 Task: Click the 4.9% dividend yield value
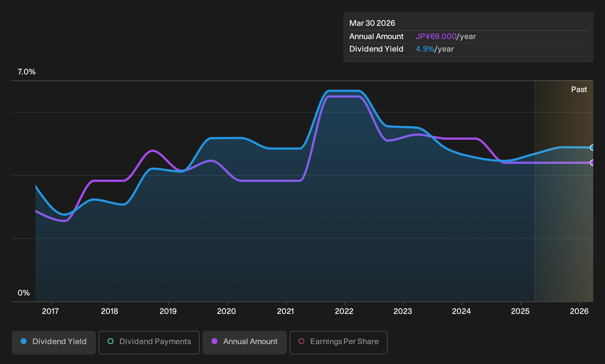point(425,49)
